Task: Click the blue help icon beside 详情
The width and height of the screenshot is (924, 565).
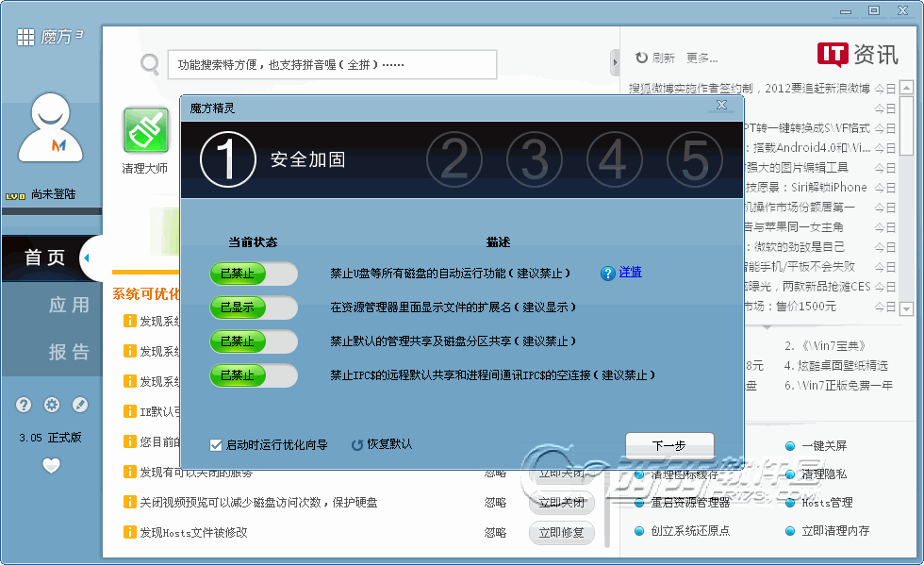Action: (x=607, y=273)
